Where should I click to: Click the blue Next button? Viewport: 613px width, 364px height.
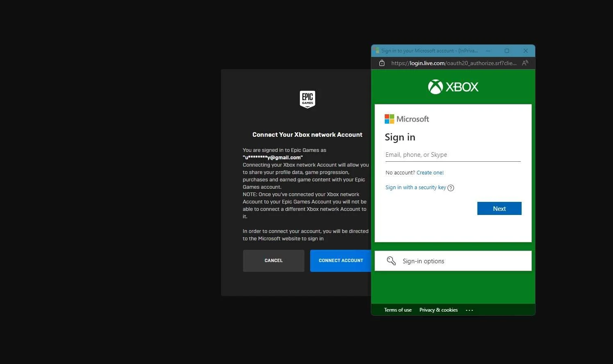pos(499,208)
